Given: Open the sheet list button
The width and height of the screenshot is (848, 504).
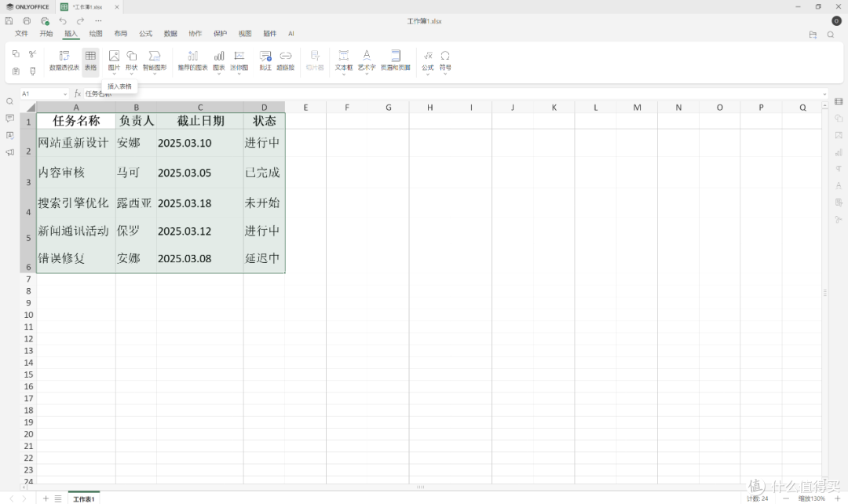Looking at the screenshot, I should point(58,499).
